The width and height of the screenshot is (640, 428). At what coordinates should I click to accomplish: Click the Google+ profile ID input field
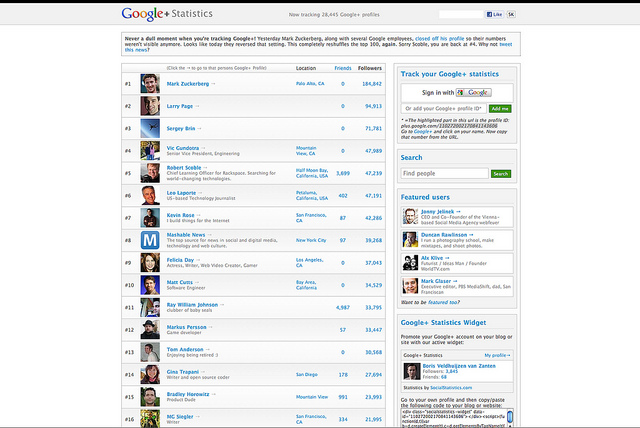tap(444, 107)
